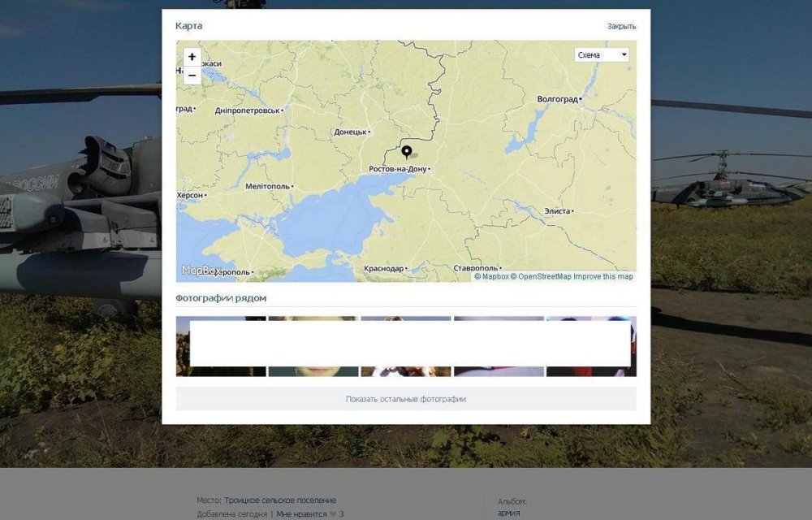
Task: Open Троицкое сельское поселение place link
Action: (x=280, y=500)
